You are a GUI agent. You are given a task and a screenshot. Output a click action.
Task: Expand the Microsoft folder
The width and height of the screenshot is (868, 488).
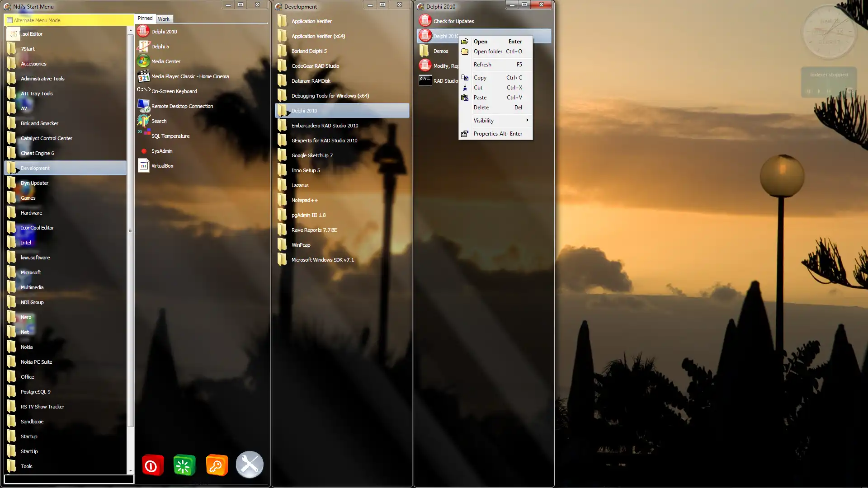coord(66,272)
